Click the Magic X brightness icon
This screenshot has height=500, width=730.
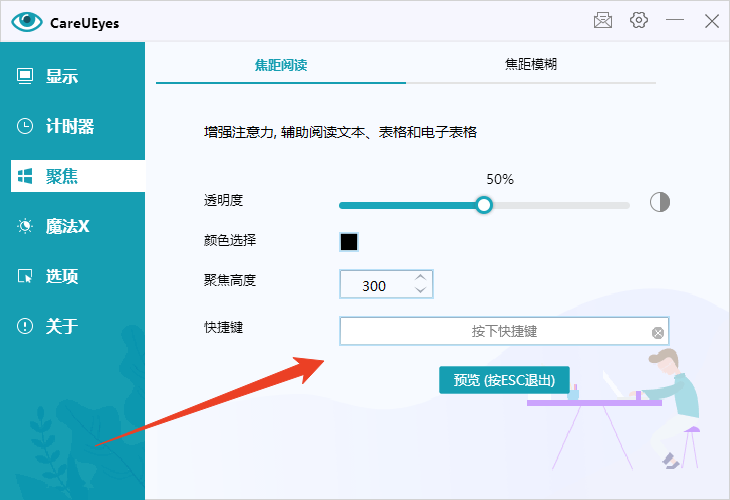[25, 226]
